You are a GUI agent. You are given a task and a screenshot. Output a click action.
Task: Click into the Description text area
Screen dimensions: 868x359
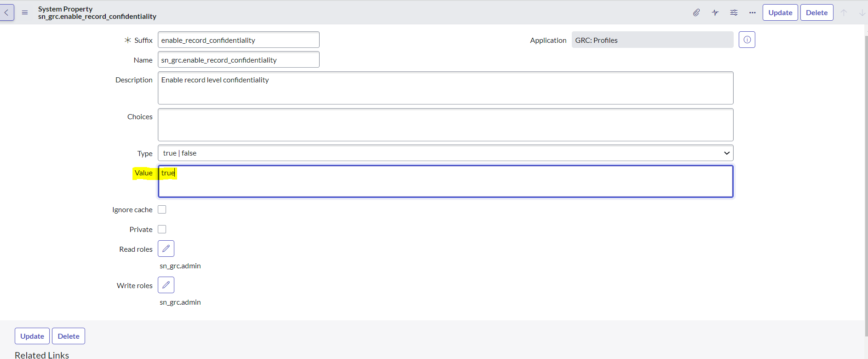(x=445, y=88)
